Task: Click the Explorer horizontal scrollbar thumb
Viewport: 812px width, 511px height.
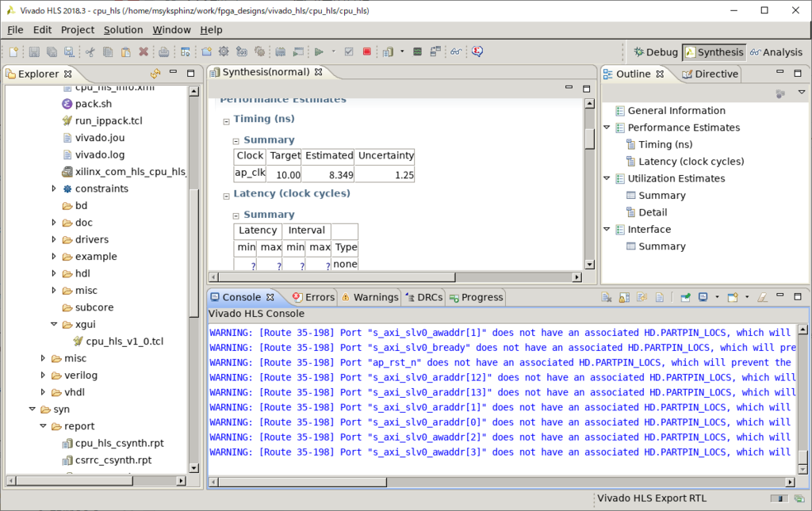Action: pos(75,480)
